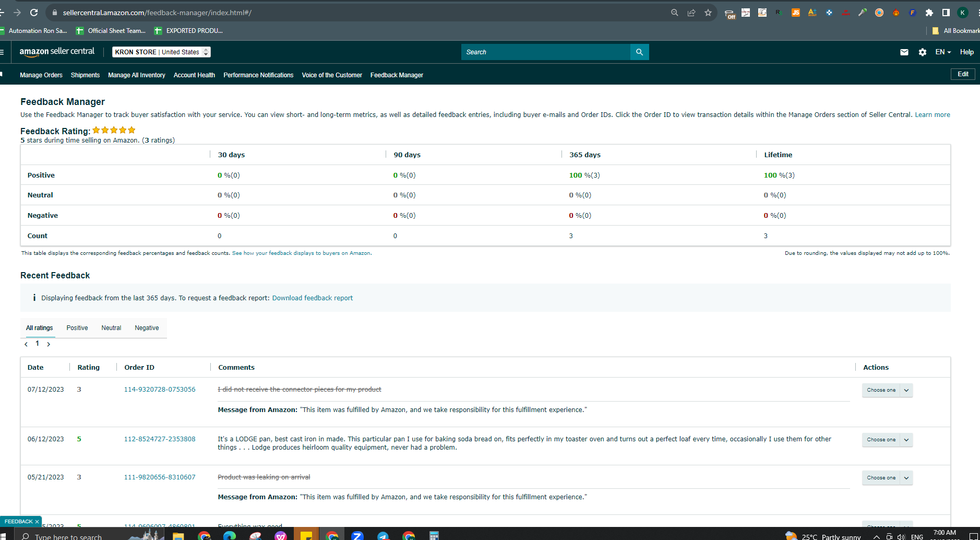The image size is (980, 540).
Task: Toggle the browser side panel icon
Action: click(946, 13)
